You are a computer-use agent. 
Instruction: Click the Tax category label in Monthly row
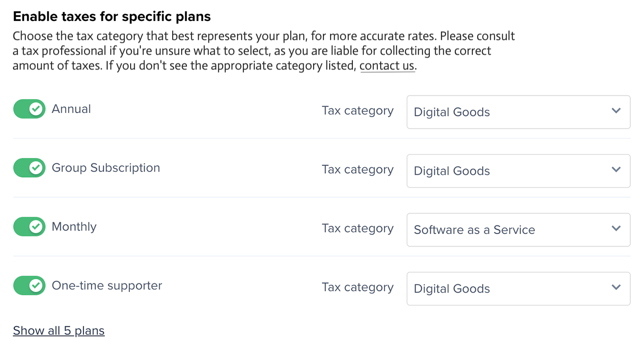click(x=357, y=229)
